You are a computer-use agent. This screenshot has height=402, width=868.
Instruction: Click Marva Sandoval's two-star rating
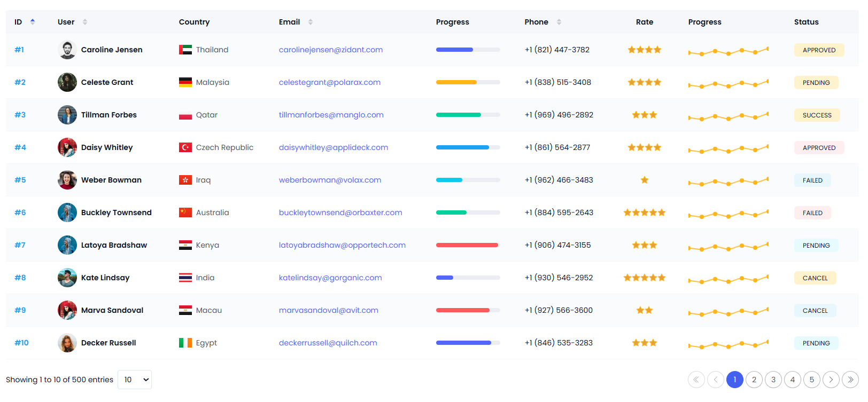pos(645,310)
